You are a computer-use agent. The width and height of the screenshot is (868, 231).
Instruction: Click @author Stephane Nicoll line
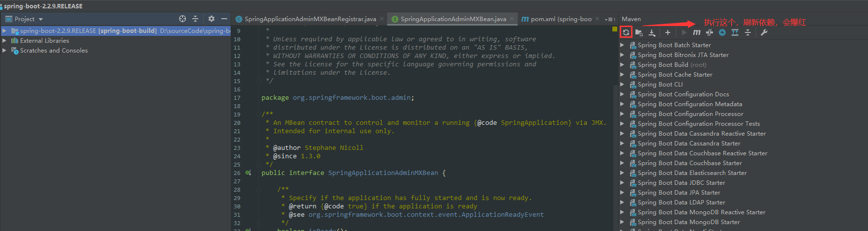point(318,148)
